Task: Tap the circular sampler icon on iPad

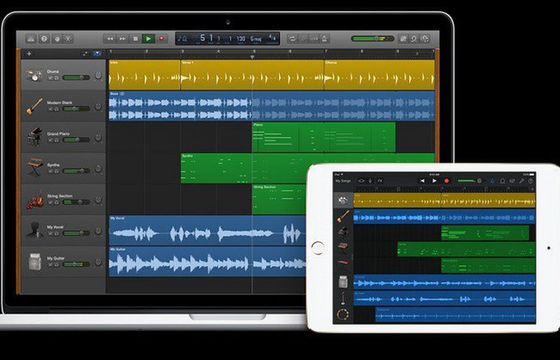Action: pos(343,315)
